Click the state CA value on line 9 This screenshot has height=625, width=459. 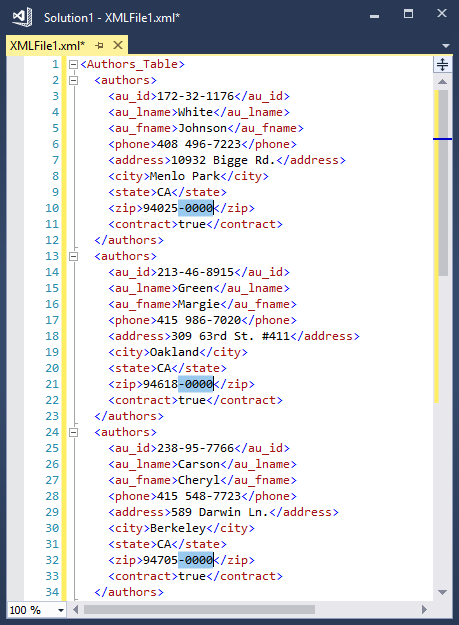[x=164, y=192]
